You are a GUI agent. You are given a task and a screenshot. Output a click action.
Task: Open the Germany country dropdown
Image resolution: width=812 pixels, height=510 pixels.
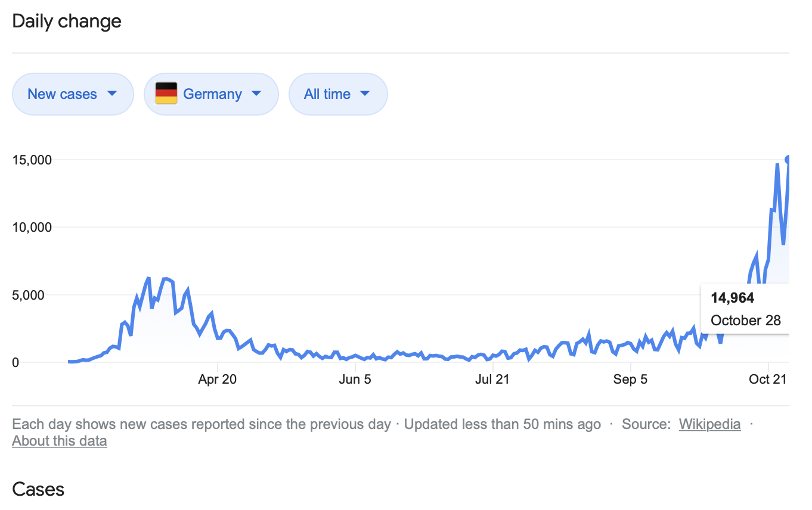pyautogui.click(x=211, y=94)
